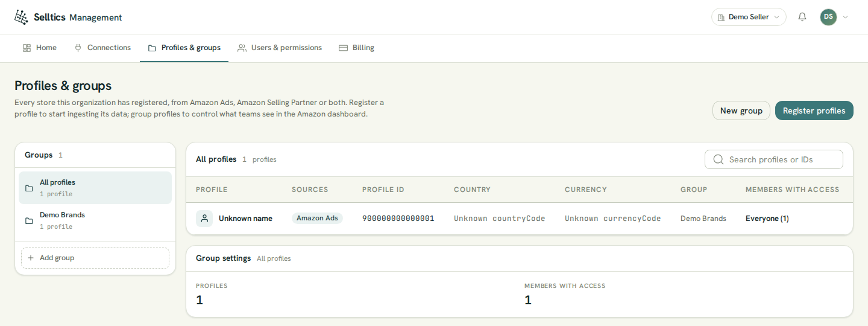Viewport: 868px width, 326px height.
Task: Click the CURRENCY column header
Action: 586,190
